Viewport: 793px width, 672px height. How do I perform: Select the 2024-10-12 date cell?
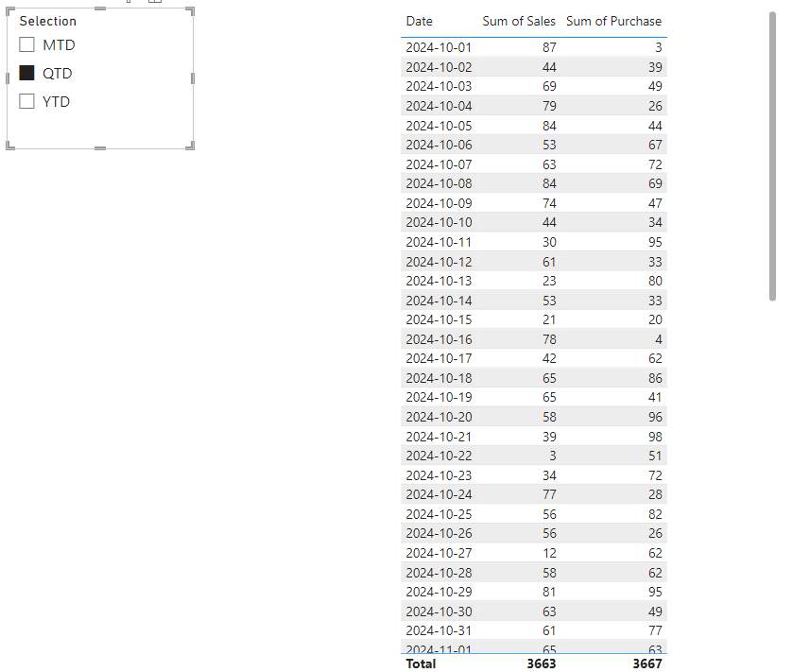pyautogui.click(x=439, y=262)
